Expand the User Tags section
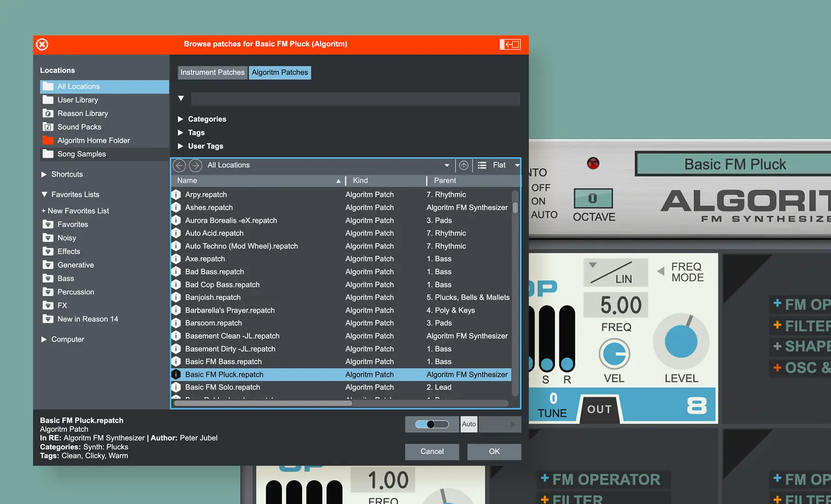Image resolution: width=831 pixels, height=504 pixels. (180, 146)
